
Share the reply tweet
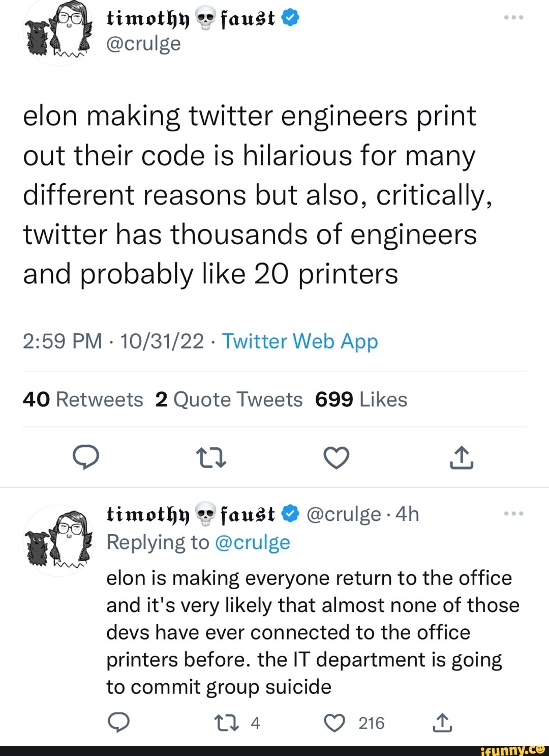(443, 722)
